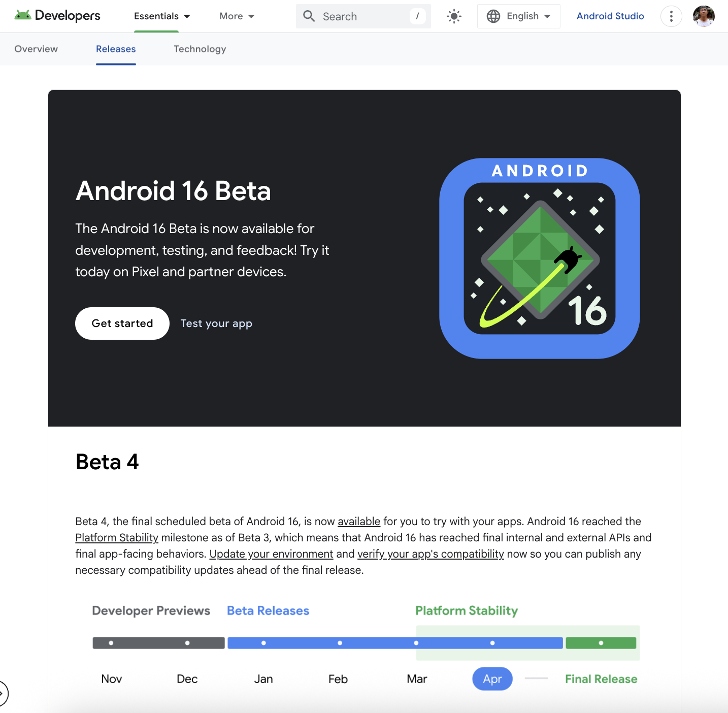The height and width of the screenshot is (713, 728).
Task: Click the Get started button
Action: [x=122, y=323]
